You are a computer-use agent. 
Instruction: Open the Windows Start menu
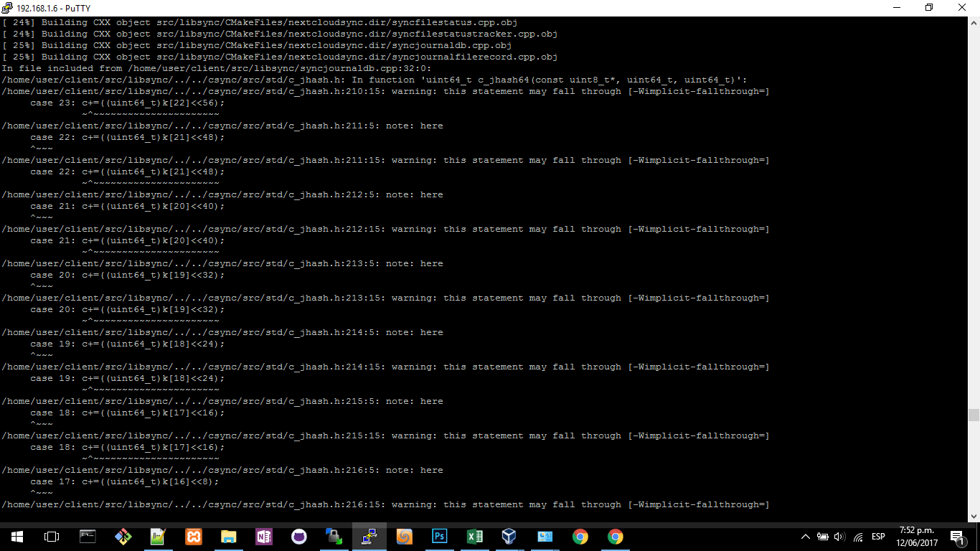[17, 537]
